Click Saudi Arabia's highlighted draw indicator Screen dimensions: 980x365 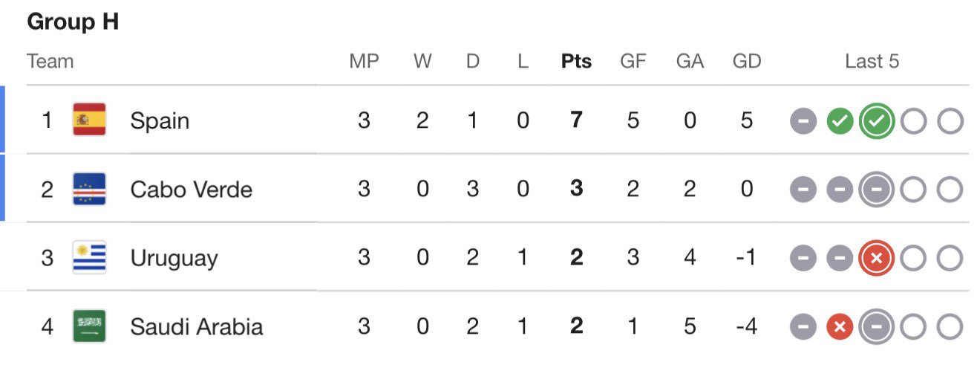click(x=876, y=327)
